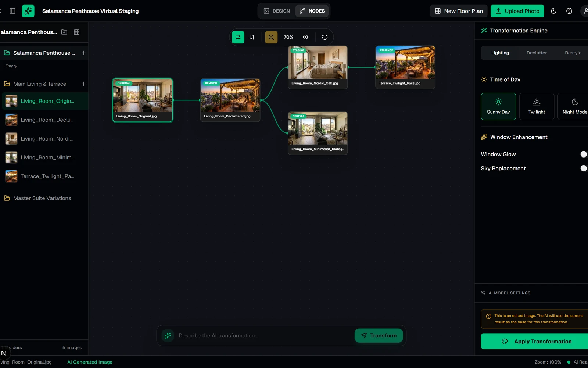Select Sunny Day lighting option
The image size is (588, 368).
498,106
